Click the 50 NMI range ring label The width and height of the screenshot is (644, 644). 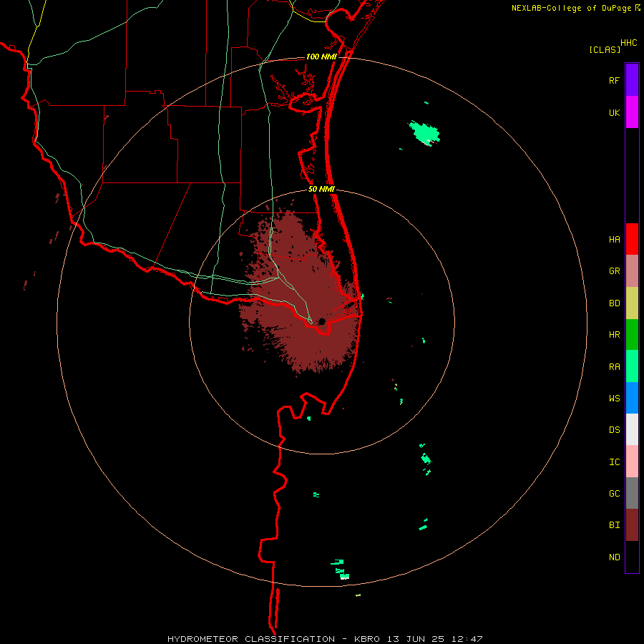[x=321, y=189]
